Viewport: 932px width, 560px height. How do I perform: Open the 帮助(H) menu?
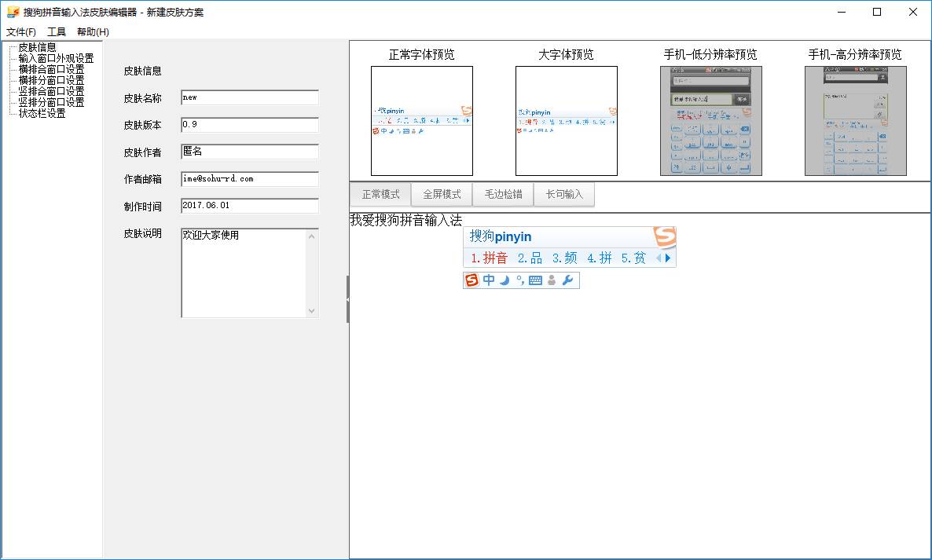pyautogui.click(x=93, y=32)
